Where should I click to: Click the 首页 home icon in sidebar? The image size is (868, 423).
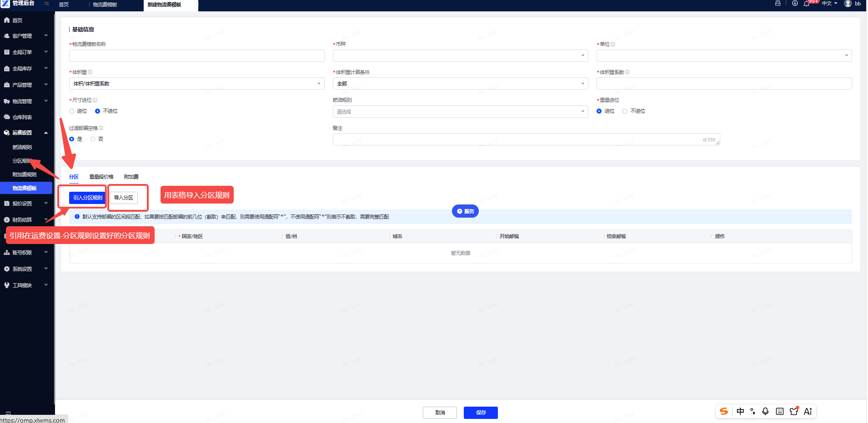click(7, 20)
